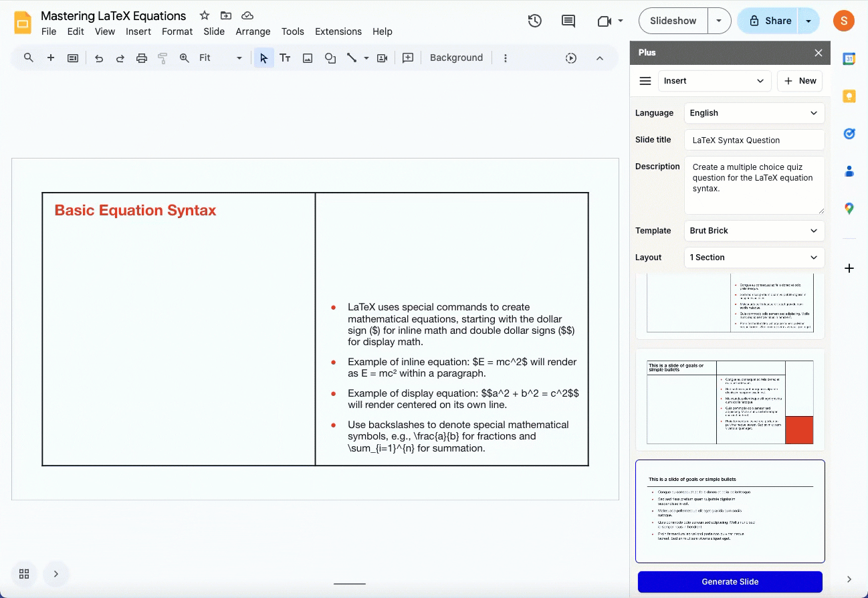This screenshot has height=598, width=868.
Task: Click the Generate Slide button
Action: (x=730, y=581)
